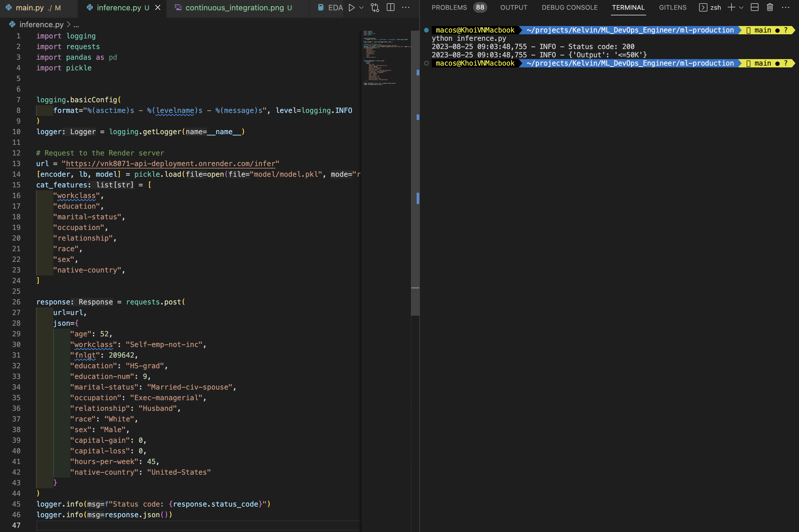Click the 'import pandas as pd' line
This screenshot has width=799, height=532.
click(77, 57)
